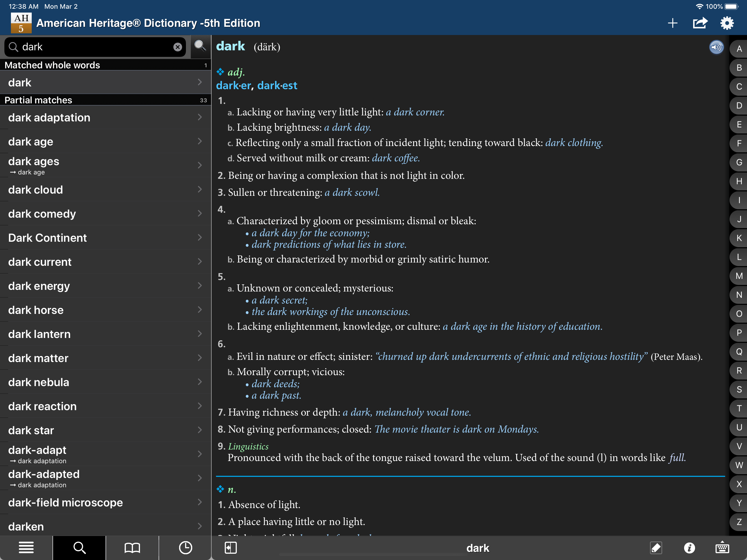Switch to the open book tab

click(132, 547)
